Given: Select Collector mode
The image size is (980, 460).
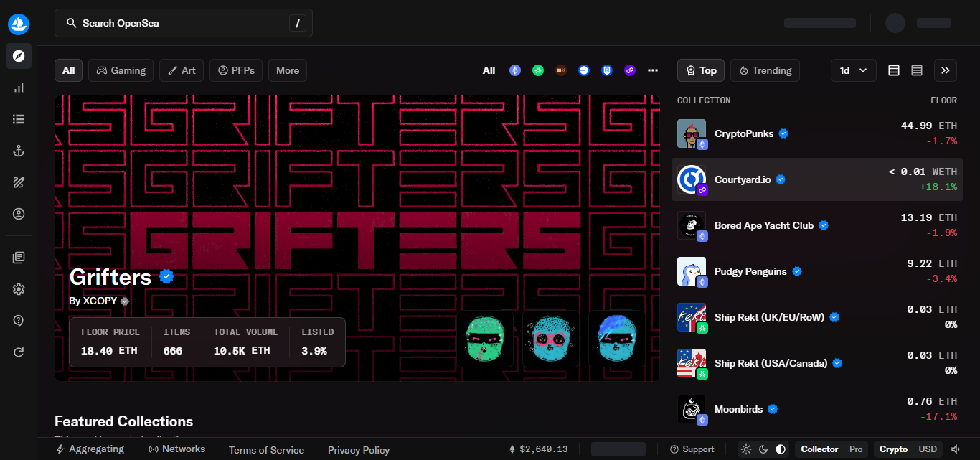Looking at the screenshot, I should pos(819,449).
